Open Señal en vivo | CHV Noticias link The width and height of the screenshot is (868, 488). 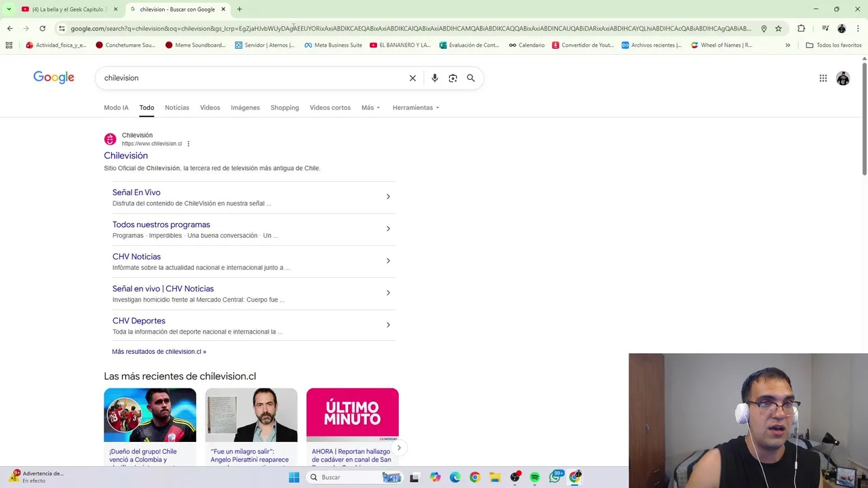tap(163, 289)
